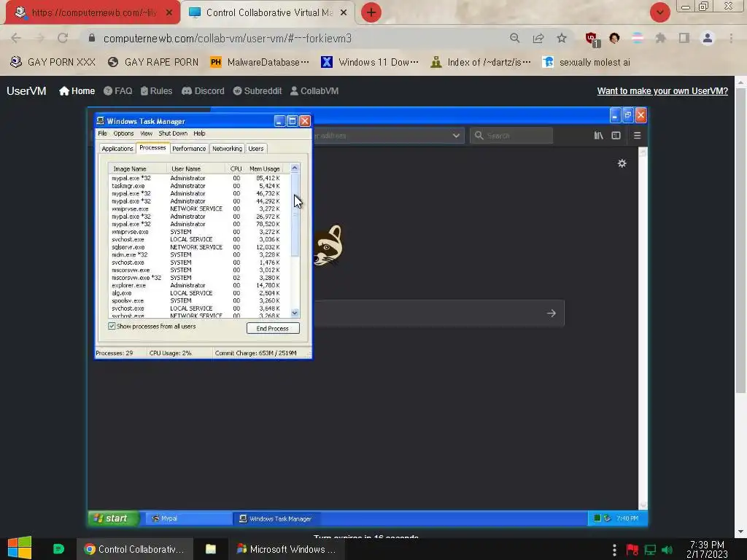The width and height of the screenshot is (747, 560).
Task: Click the share page icon in address bar
Action: coord(538,38)
